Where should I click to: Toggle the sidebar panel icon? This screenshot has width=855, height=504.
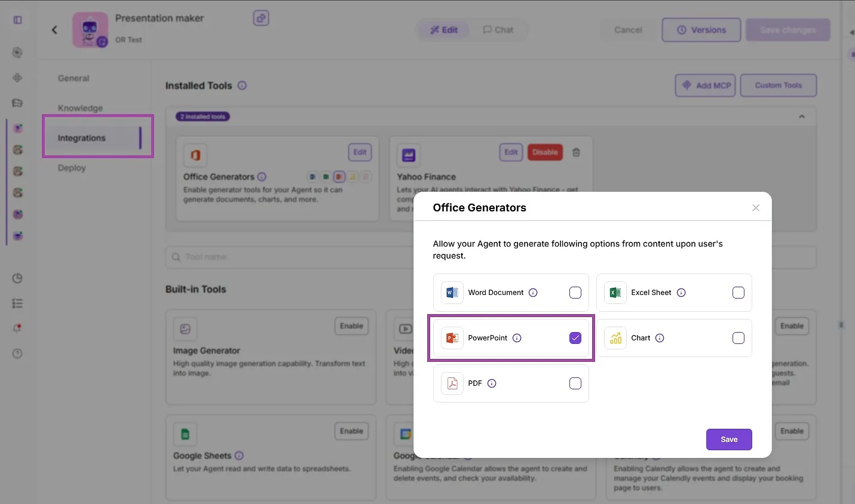[x=18, y=20]
